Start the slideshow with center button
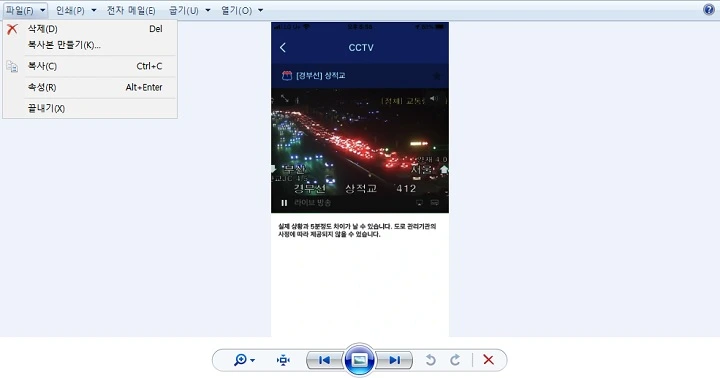 pos(360,360)
